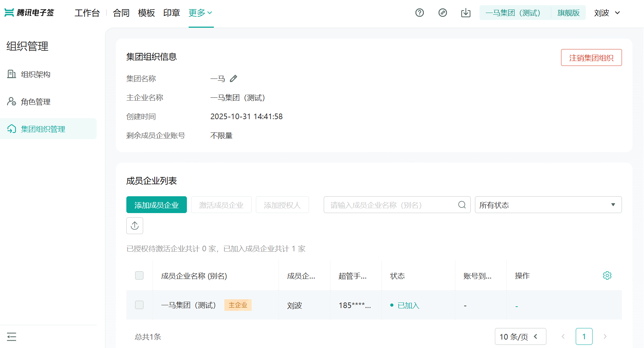
Task: Click the download inbox icon
Action: tap(465, 13)
